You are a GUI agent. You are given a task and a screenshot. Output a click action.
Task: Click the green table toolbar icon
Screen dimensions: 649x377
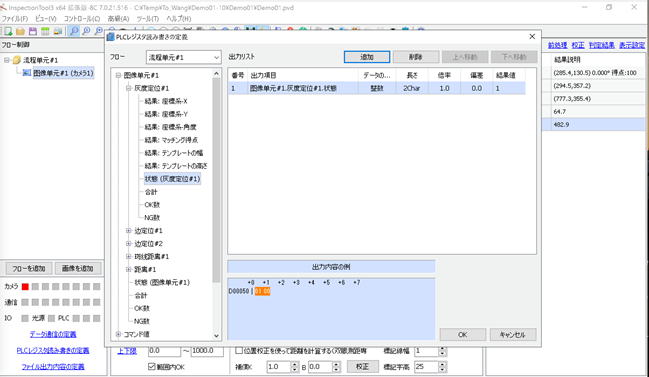(x=45, y=31)
